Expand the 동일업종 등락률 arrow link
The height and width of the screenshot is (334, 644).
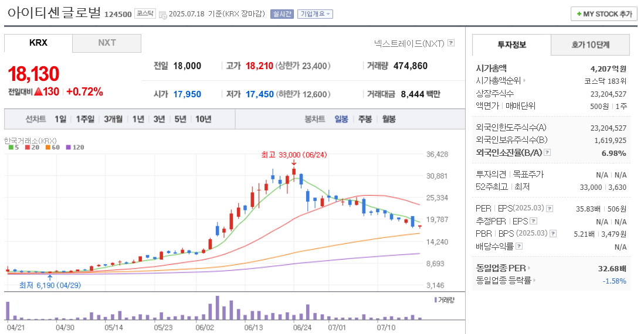coord(534,281)
